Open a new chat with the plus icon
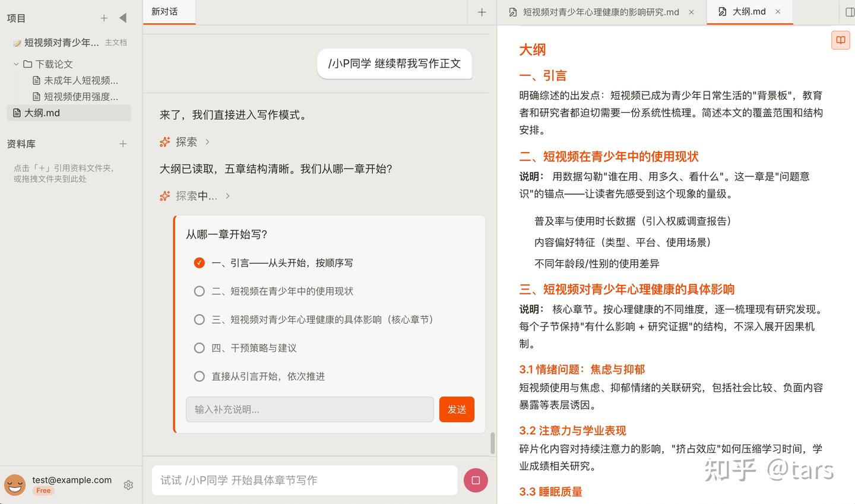The height and width of the screenshot is (504, 855). click(482, 12)
